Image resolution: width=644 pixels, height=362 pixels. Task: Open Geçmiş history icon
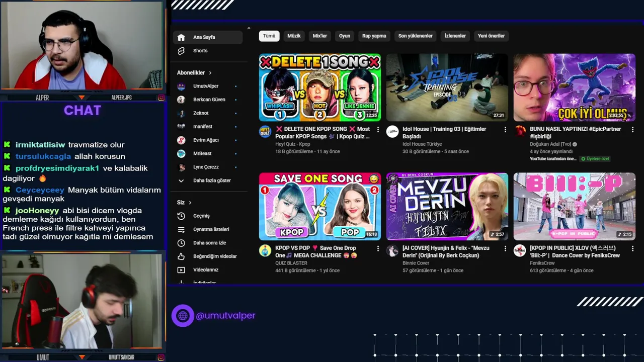click(x=181, y=216)
